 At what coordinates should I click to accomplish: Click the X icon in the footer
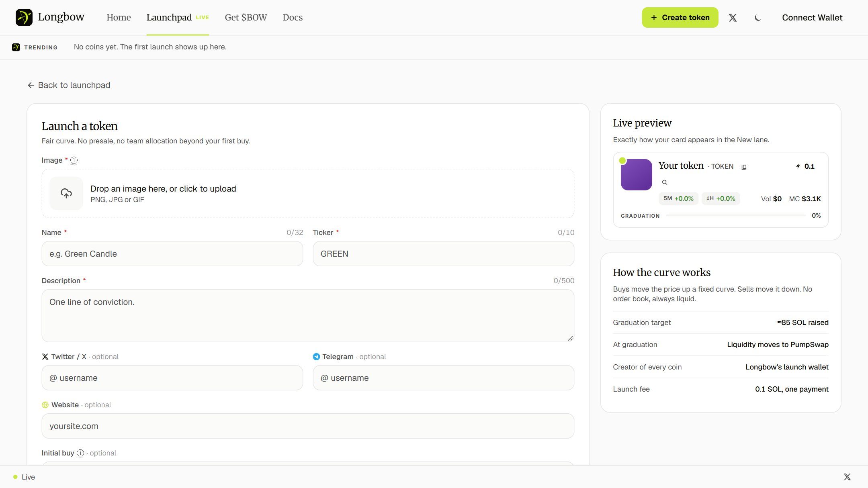(847, 477)
